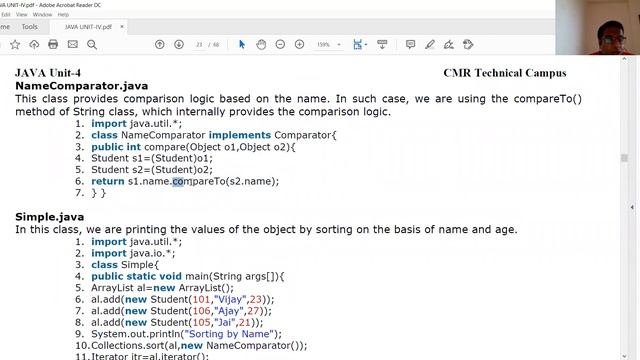Zoom out with minus icon
Viewport: 640px width, 360px height.
[x=280, y=44]
